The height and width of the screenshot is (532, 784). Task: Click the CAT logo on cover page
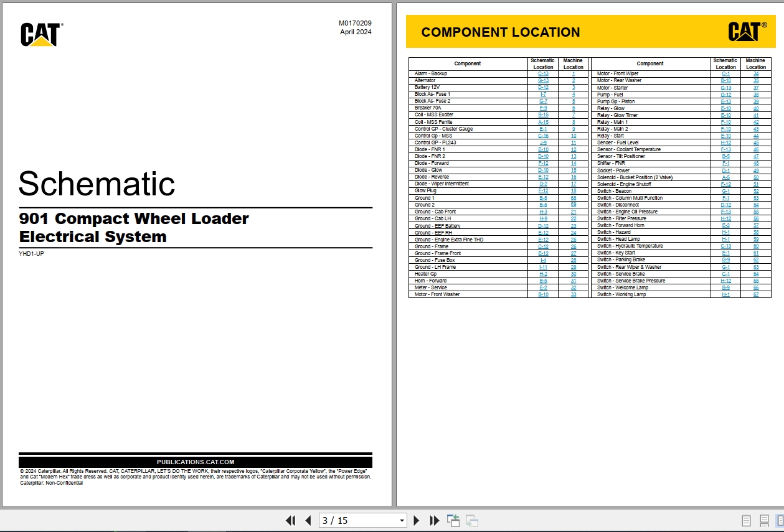(42, 34)
